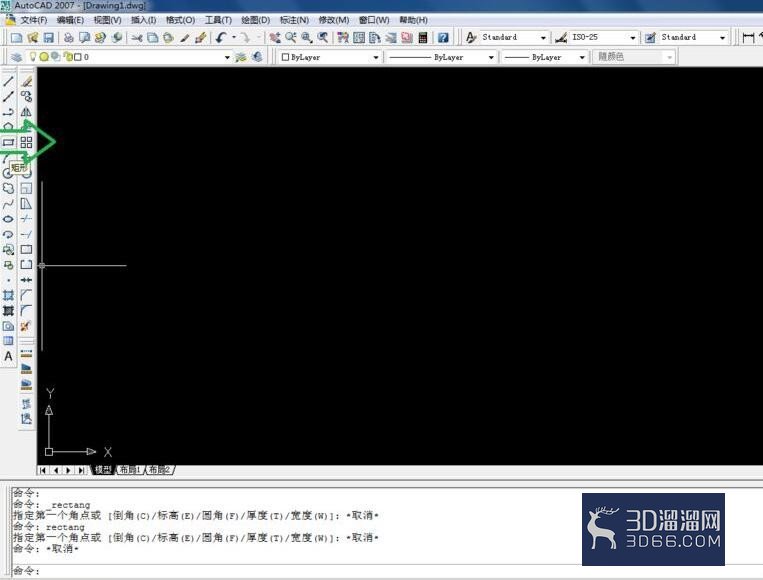This screenshot has height=580, width=763.
Task: Activate Zoom realtime tool
Action: (291, 37)
